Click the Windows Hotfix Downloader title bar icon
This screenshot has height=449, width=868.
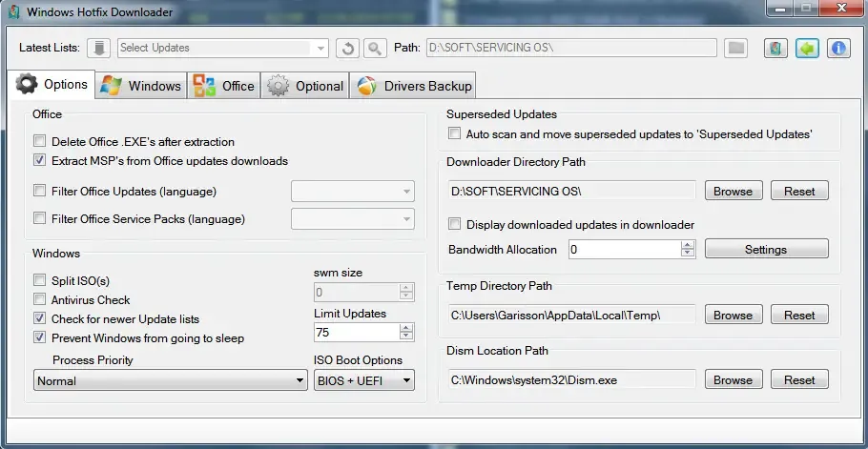pos(13,11)
